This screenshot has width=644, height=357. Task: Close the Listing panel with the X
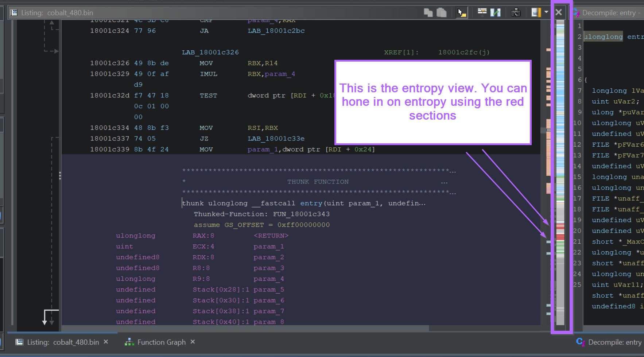558,12
